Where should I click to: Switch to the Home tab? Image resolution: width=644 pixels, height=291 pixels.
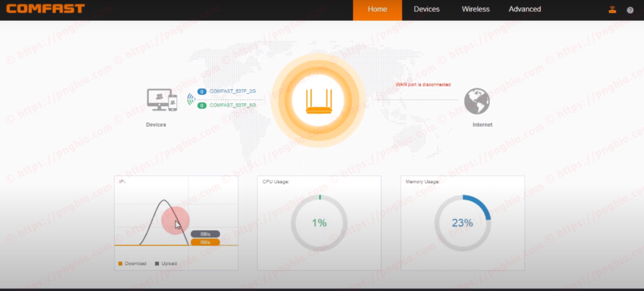click(x=377, y=10)
